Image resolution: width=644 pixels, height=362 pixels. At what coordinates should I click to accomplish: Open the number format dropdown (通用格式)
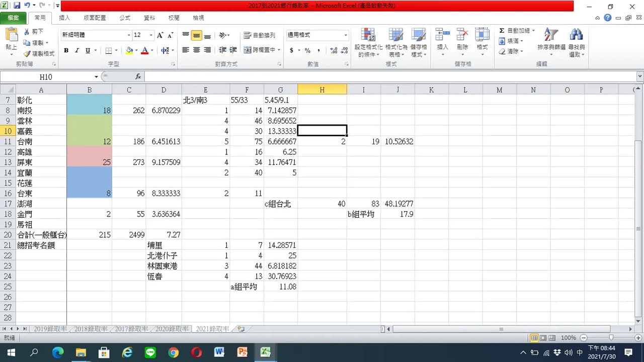point(346,35)
